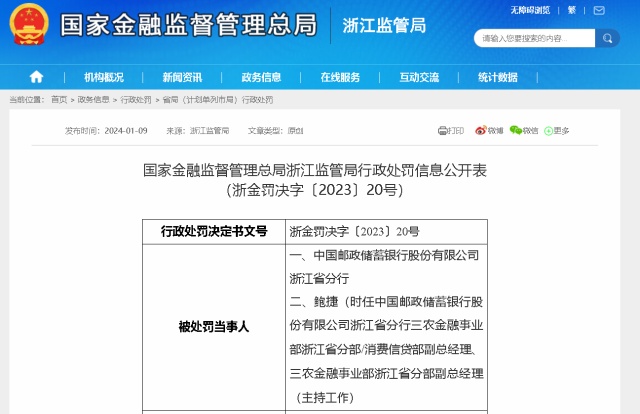The image size is (640, 414).
Task: Open the envelope mail icon
Action: [x=599, y=10]
